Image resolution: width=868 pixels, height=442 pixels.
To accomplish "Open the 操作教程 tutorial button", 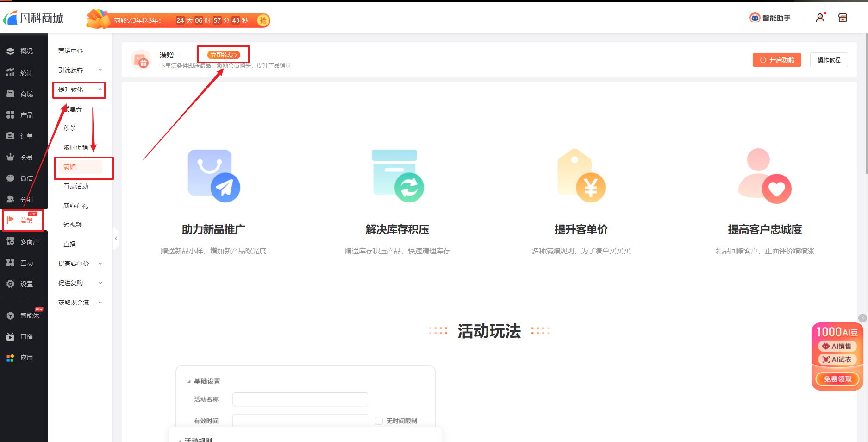I will (829, 60).
